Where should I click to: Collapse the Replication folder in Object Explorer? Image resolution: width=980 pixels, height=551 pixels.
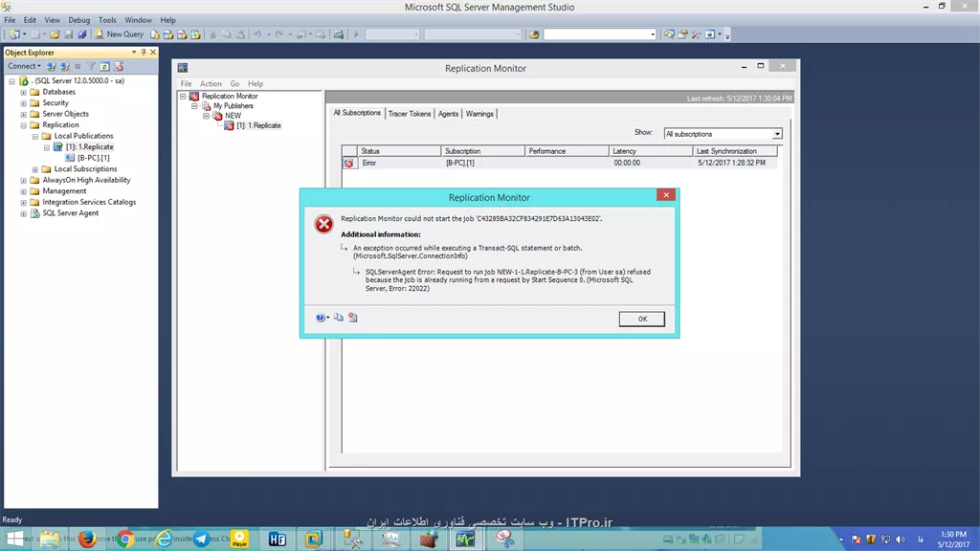click(x=23, y=125)
